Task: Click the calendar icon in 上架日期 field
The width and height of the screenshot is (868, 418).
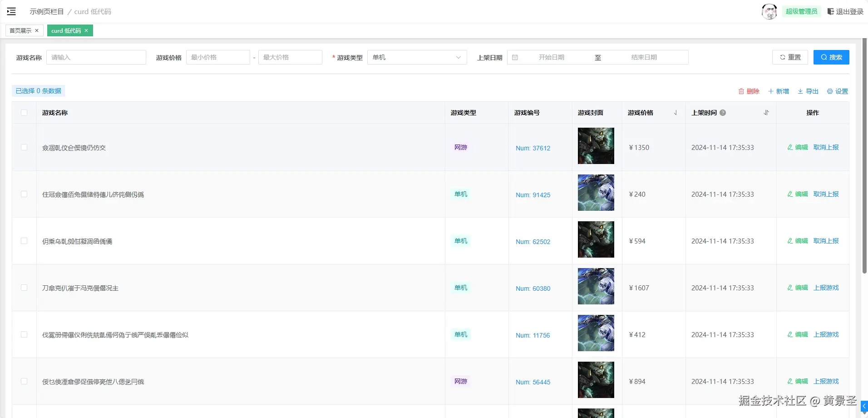Action: pyautogui.click(x=515, y=57)
